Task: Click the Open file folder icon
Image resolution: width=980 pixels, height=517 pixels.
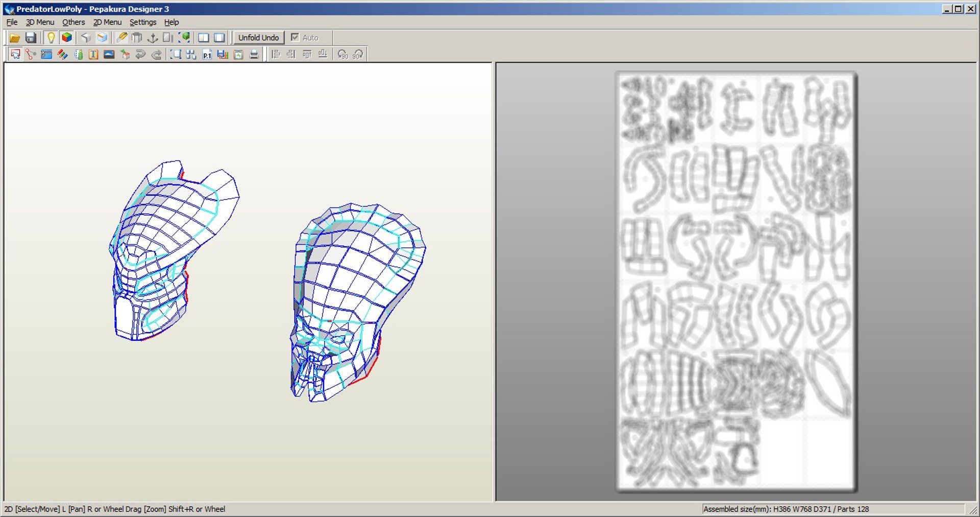Action: click(15, 38)
